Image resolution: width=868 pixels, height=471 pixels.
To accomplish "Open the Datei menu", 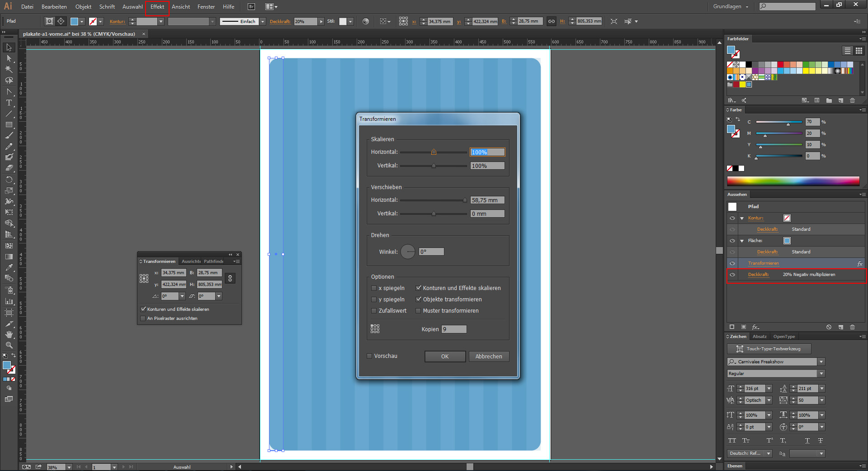I will 27,7.
